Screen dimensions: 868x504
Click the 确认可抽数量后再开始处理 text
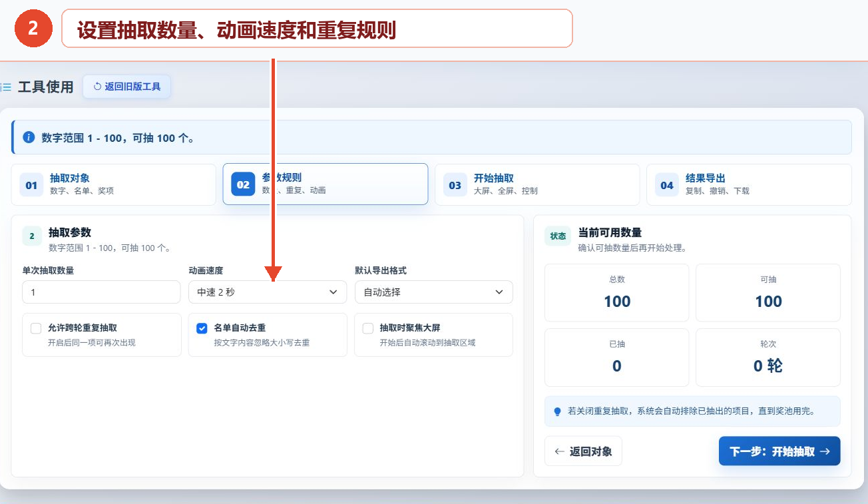(x=632, y=248)
